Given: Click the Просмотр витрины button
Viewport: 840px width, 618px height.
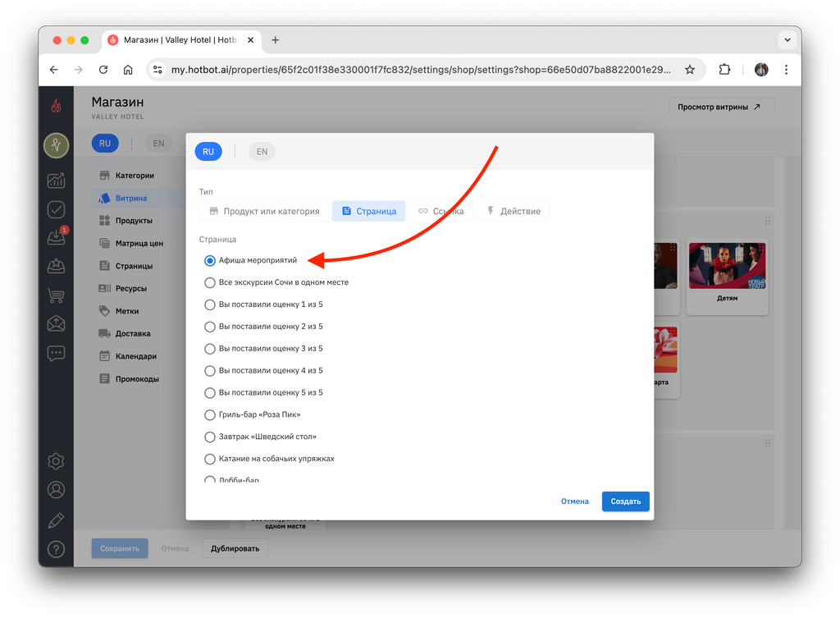Looking at the screenshot, I should (721, 108).
